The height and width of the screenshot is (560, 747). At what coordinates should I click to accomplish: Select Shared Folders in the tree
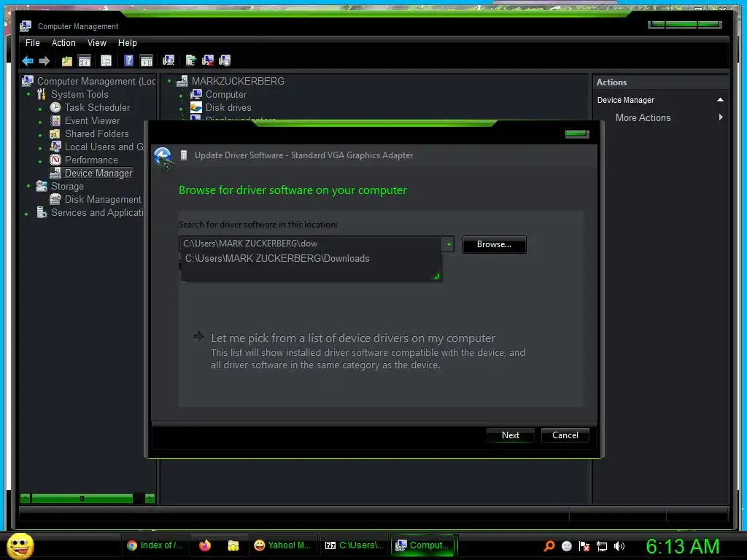97,134
